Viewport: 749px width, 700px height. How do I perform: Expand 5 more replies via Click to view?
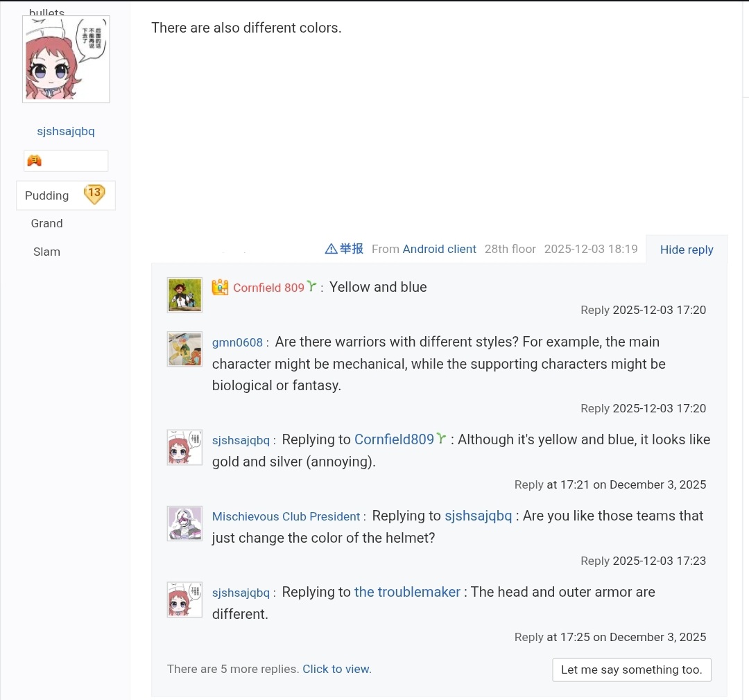point(337,669)
